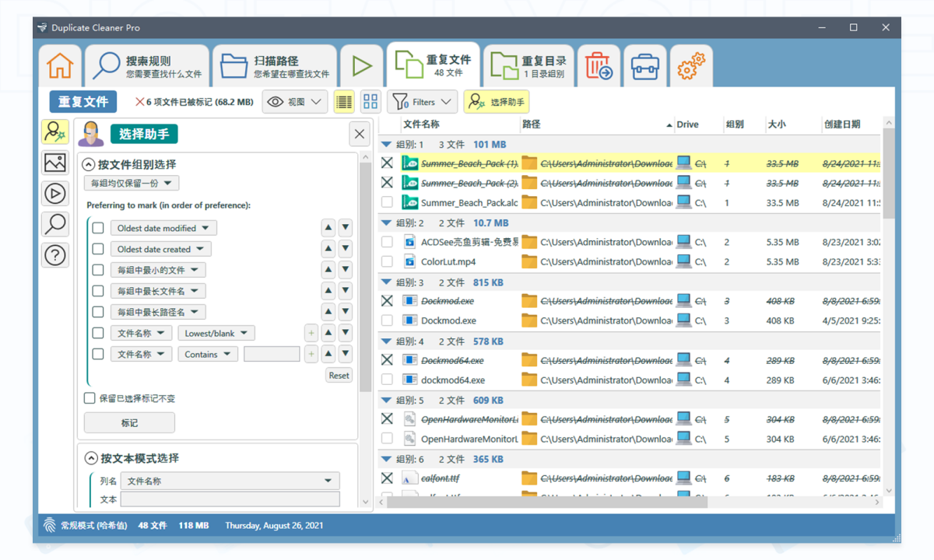The width and height of the screenshot is (934, 560).
Task: Select the image preview sidebar icon
Action: 55,163
